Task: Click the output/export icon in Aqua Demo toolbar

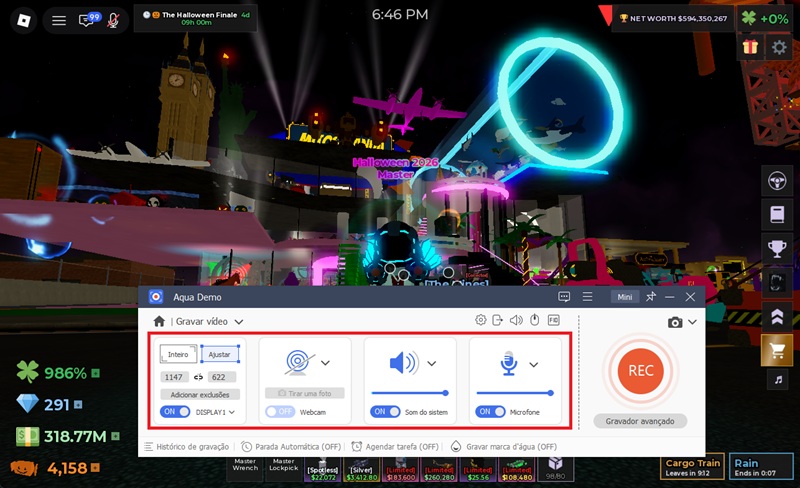Action: (x=497, y=320)
